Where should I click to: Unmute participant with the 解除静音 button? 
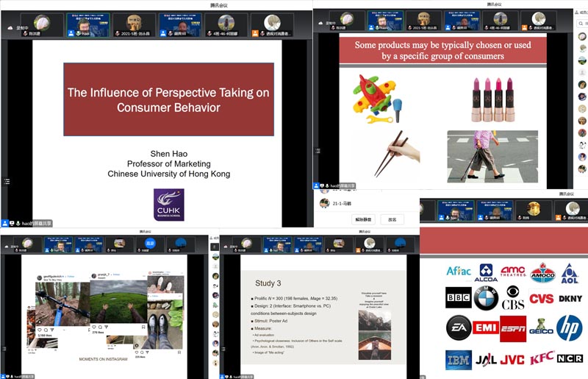pyautogui.click(x=365, y=219)
